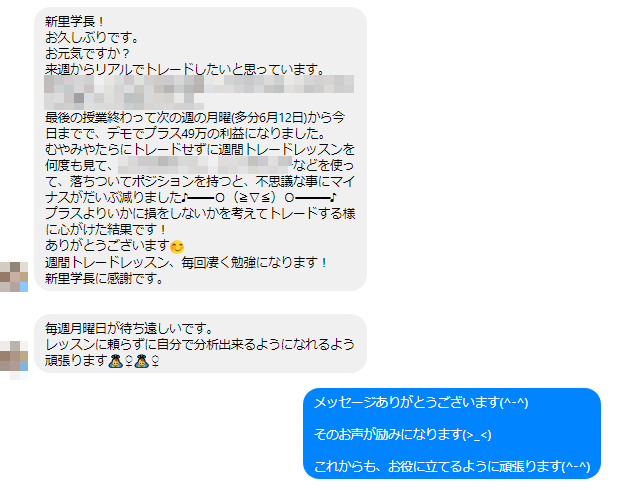The width and height of the screenshot is (623, 490).
Task: Open sender avatar beside the long first message
Action: 14,277
